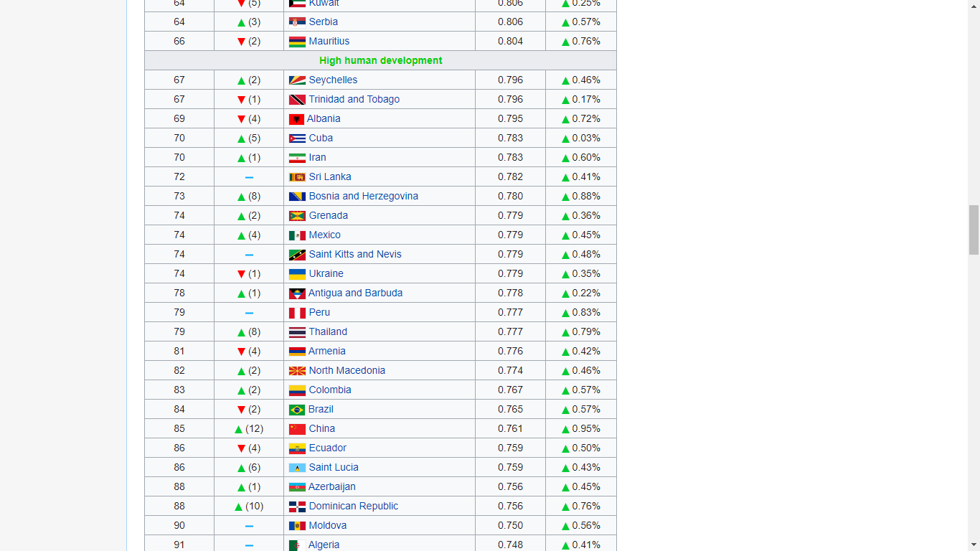Screen dimensions: 980x551
Task: Open the Azerbaijan link
Action: [x=332, y=487]
